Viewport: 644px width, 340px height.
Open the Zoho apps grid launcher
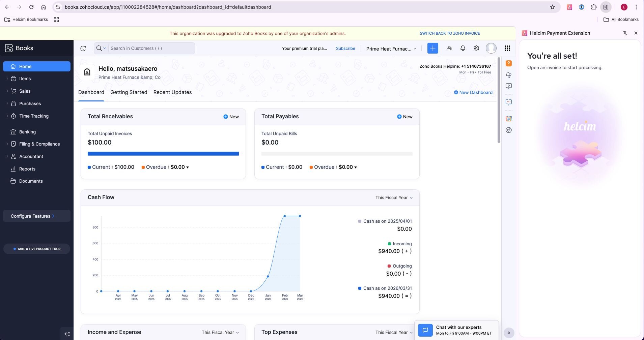[x=507, y=48]
